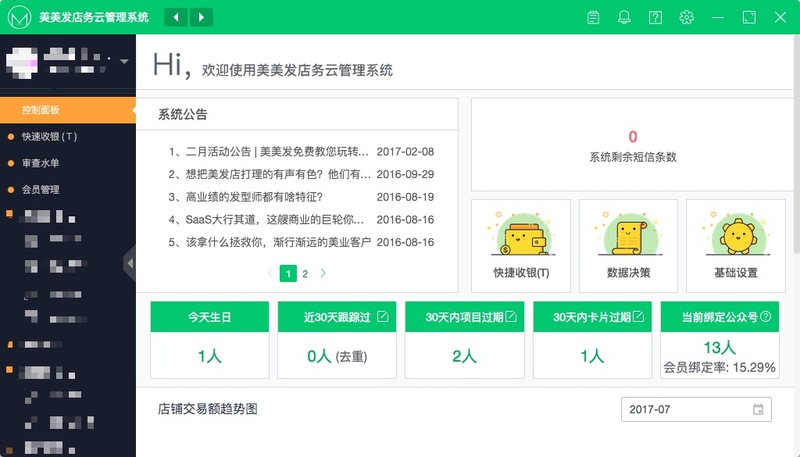Click the 店铺交易额趋势图 heading
This screenshot has height=457, width=800.
(208, 409)
